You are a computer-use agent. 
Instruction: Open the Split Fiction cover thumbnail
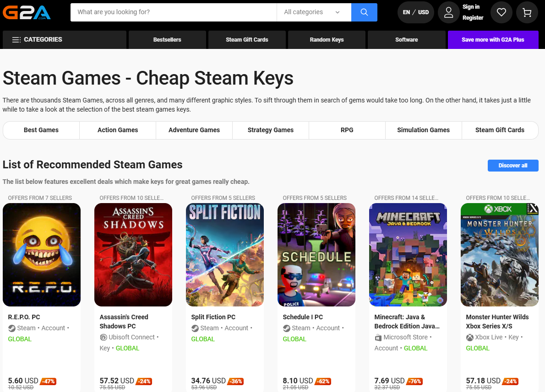tap(225, 255)
